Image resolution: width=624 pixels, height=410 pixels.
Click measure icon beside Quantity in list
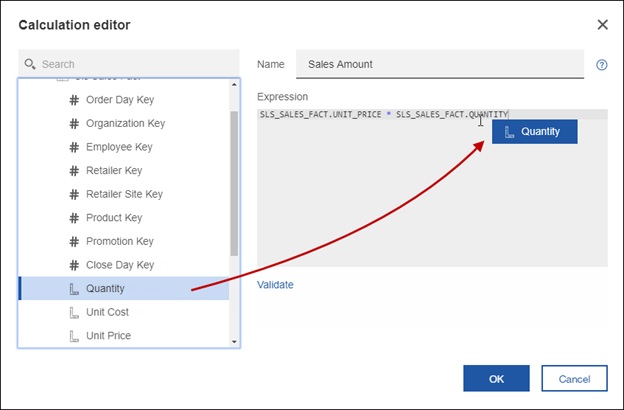tap(74, 289)
